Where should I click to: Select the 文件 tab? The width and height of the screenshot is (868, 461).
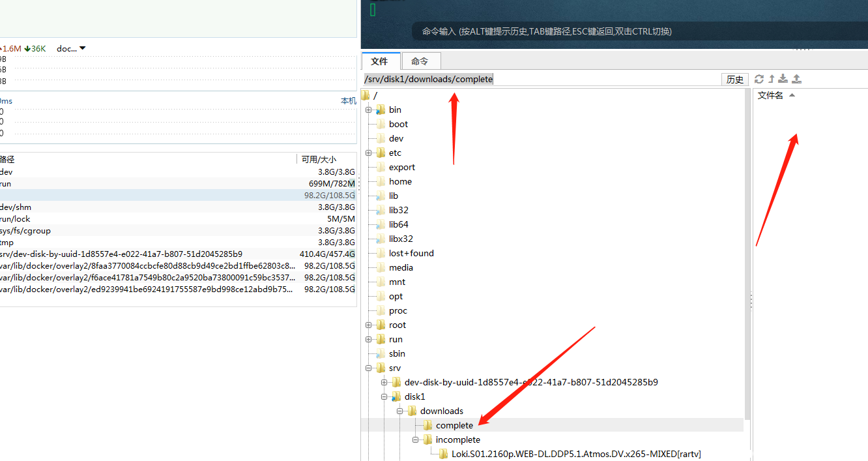click(379, 61)
